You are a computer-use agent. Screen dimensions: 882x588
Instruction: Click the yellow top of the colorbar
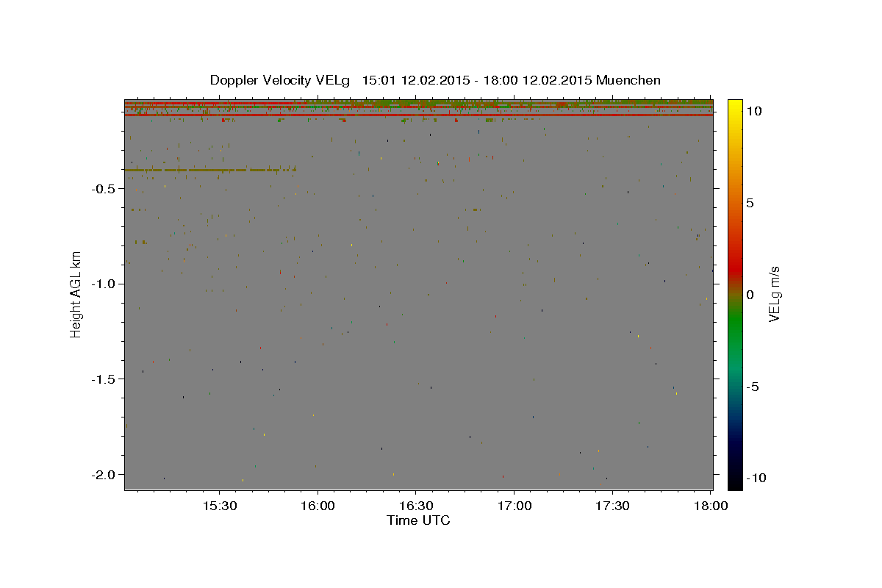click(x=735, y=107)
